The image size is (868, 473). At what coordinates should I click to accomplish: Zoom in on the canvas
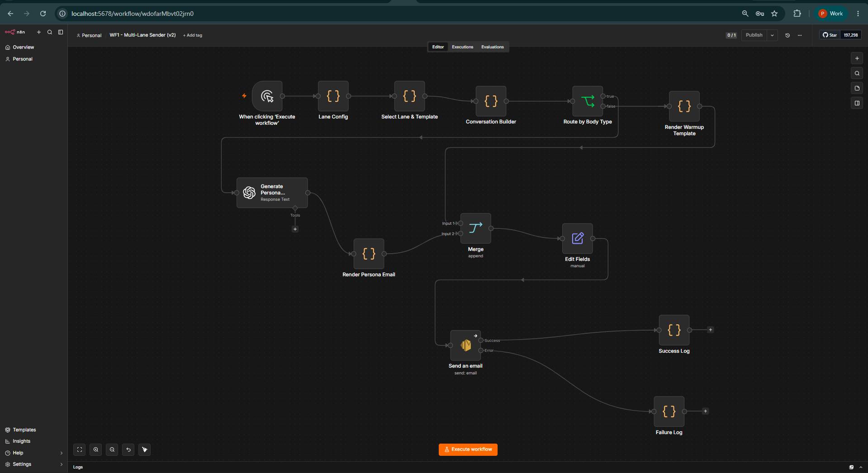(96, 449)
